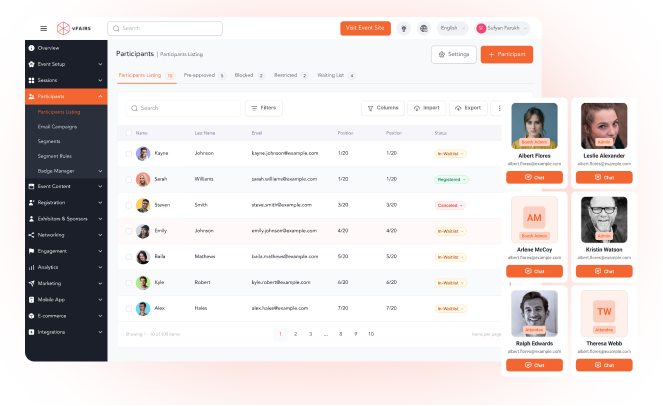Screen dimensions: 663x406
Task: Open the globe icon in header
Action: pos(423,29)
